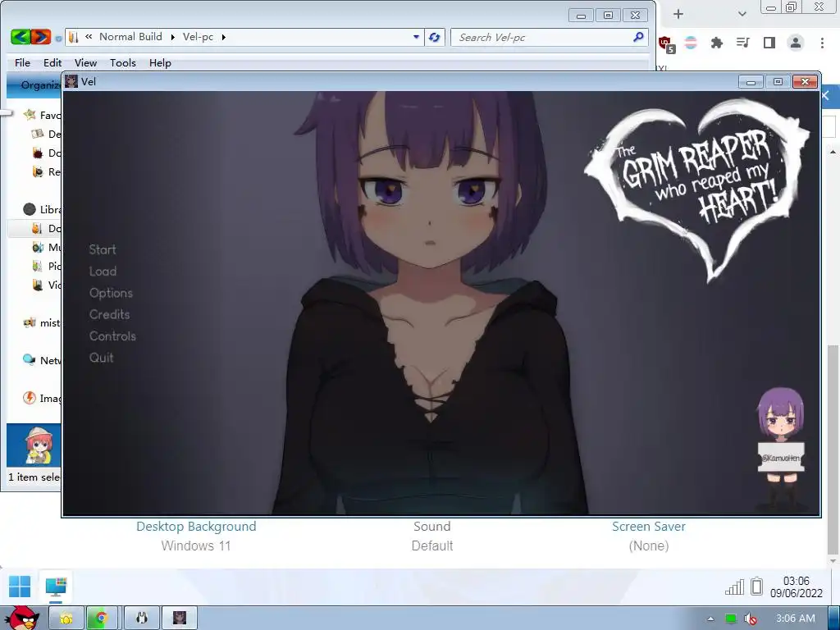Click the monitor app icon on the inner taskbar
This screenshot has width=840, height=630.
tap(56, 587)
